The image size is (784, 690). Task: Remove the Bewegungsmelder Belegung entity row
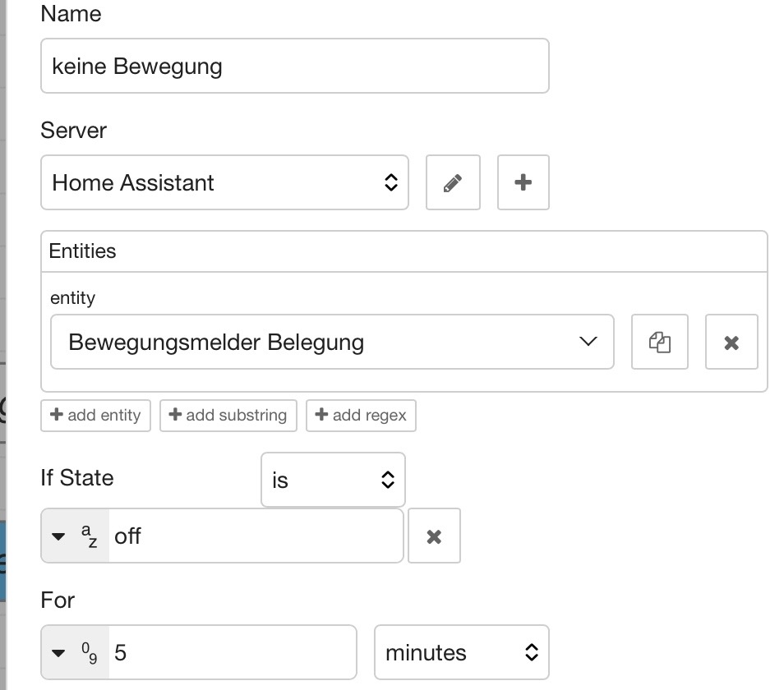(731, 343)
